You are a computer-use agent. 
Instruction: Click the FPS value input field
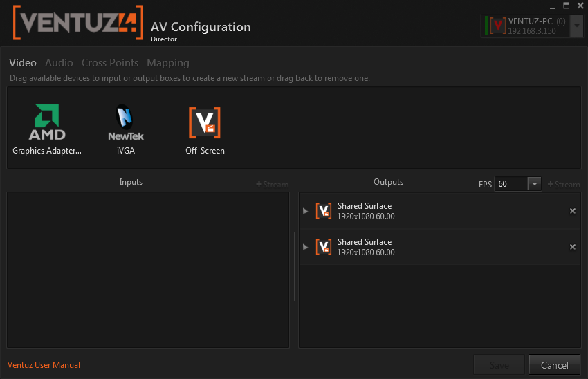tap(511, 184)
